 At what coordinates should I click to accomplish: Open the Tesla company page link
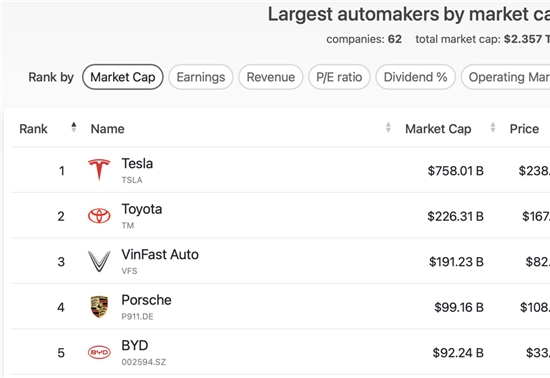[137, 164]
